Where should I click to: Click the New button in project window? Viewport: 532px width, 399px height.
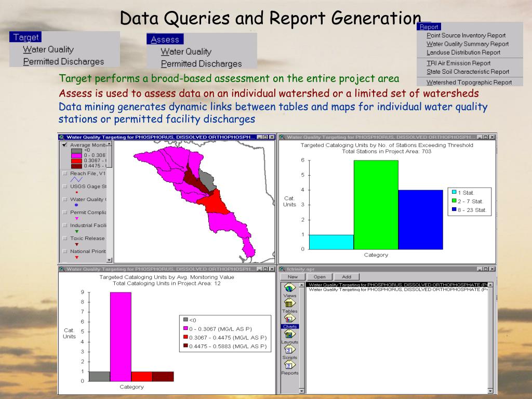[x=293, y=277]
